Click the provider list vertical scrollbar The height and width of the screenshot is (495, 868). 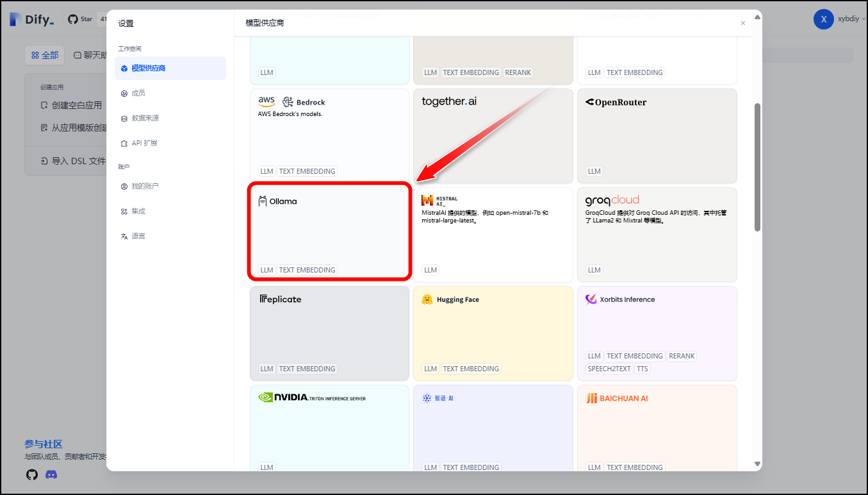pos(758,167)
